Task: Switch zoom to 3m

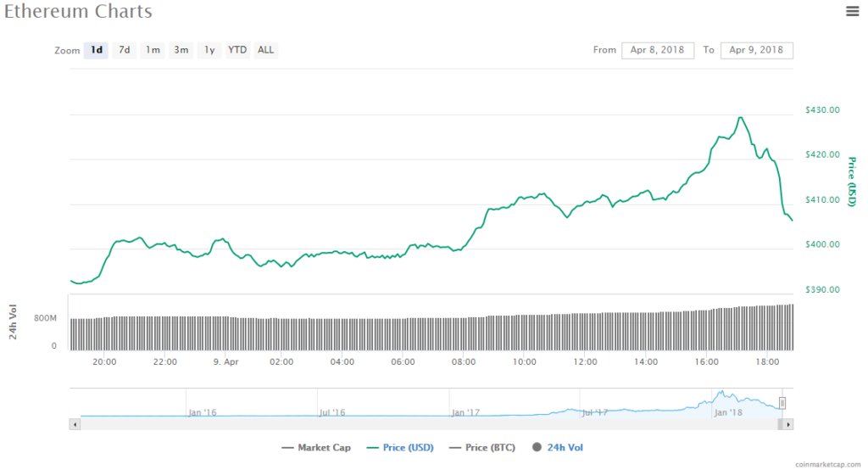Action: pyautogui.click(x=181, y=50)
